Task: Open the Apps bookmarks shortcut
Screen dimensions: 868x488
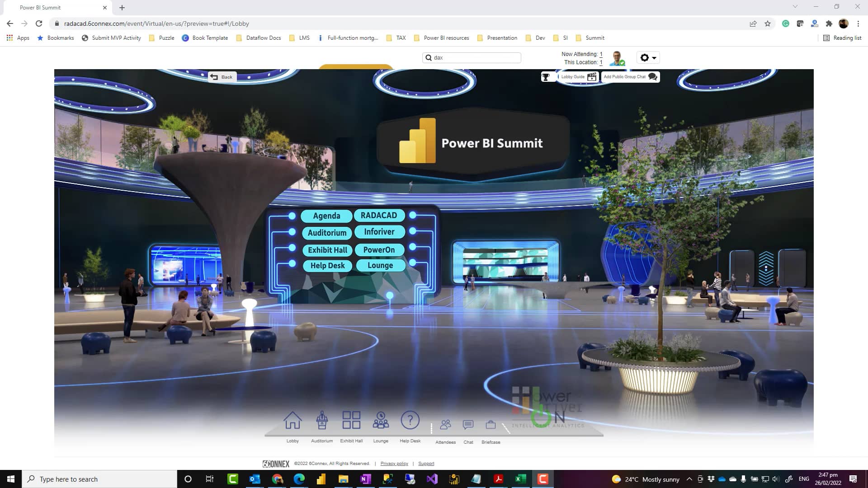Action: coord(18,38)
